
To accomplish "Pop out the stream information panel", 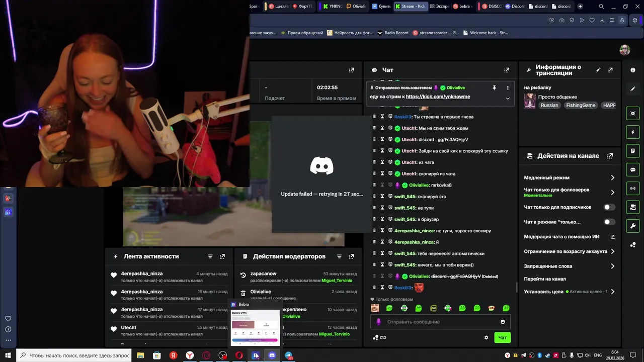I will click(610, 70).
